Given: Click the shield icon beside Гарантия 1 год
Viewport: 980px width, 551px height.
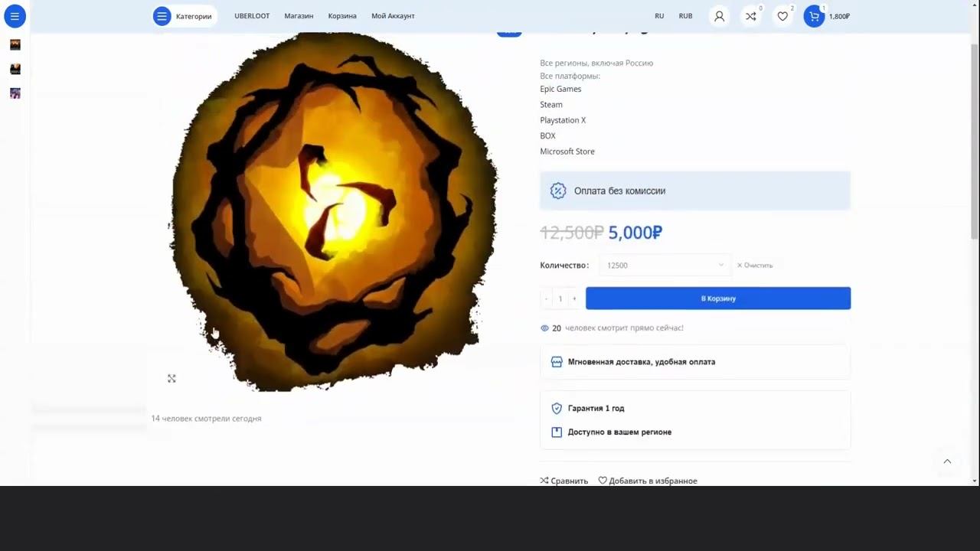Looking at the screenshot, I should (557, 409).
